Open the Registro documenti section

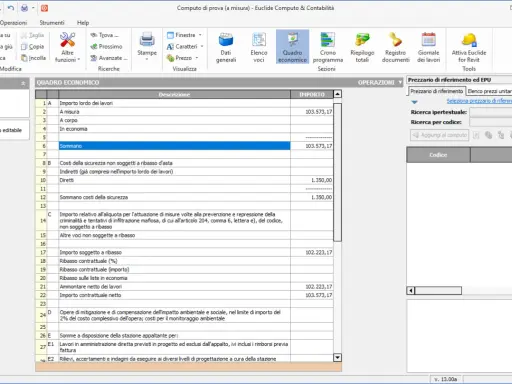396,47
